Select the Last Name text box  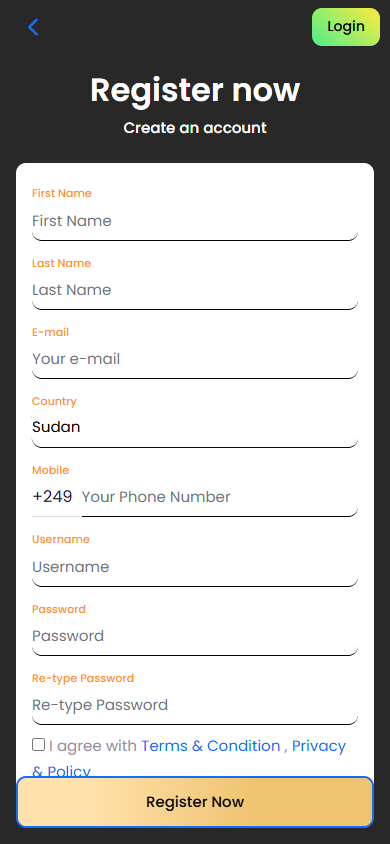coord(195,290)
